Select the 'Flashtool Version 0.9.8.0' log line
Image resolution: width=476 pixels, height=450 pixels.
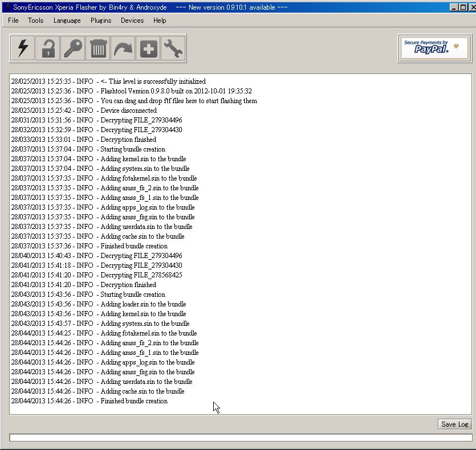click(132, 91)
